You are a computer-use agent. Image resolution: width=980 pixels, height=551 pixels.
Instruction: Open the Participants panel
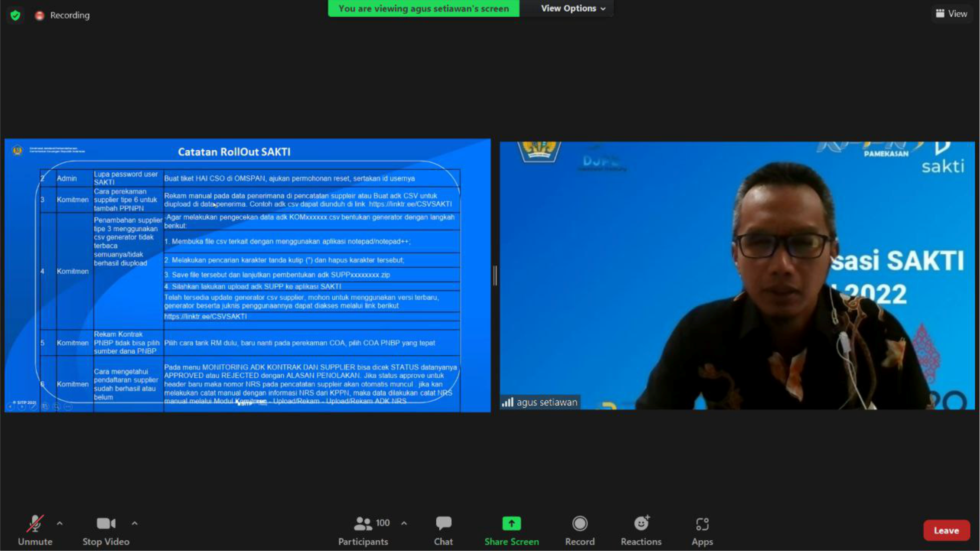(363, 530)
